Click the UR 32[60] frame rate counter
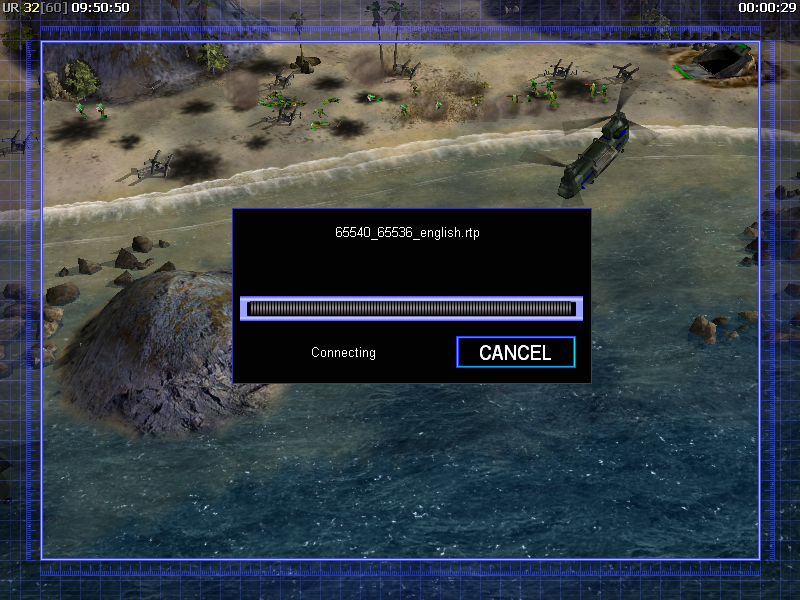The width and height of the screenshot is (800, 600). tap(35, 8)
